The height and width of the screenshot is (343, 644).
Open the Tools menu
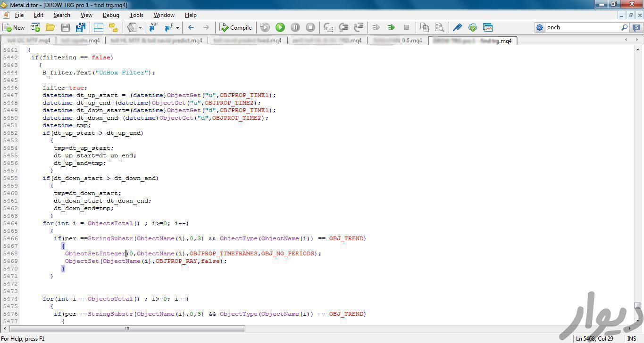point(136,15)
